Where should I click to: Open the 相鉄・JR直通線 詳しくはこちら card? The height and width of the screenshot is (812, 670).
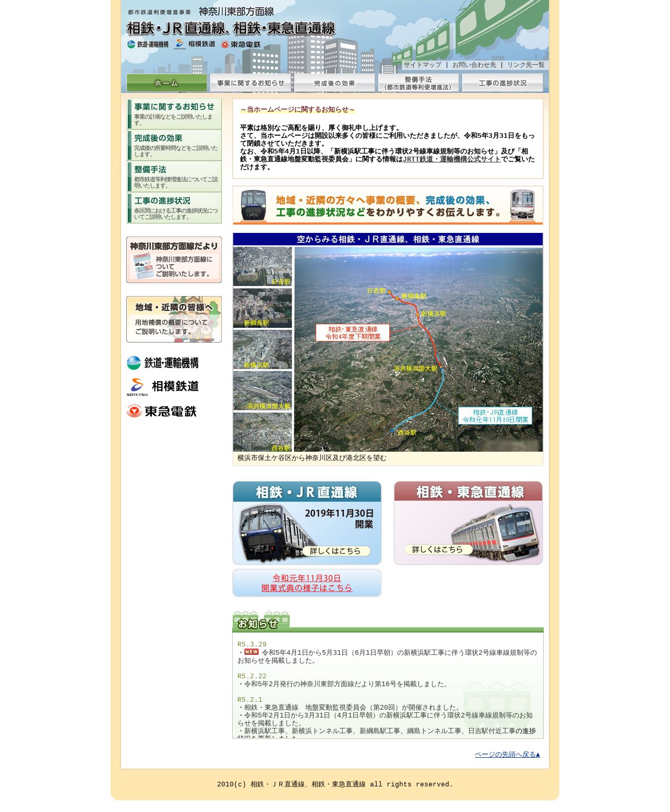tap(307, 523)
